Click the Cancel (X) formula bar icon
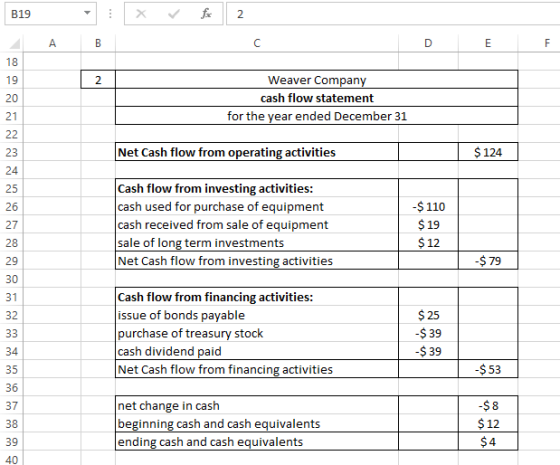This screenshot has height=465, width=560. click(141, 14)
